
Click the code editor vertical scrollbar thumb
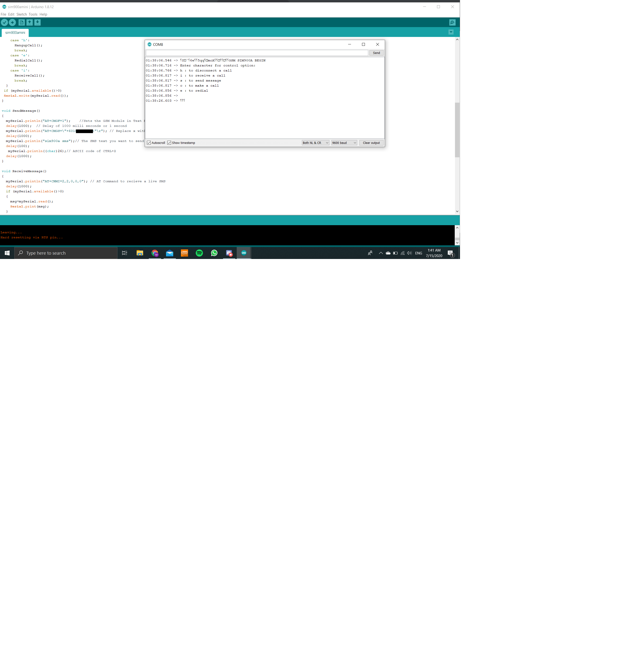(x=457, y=130)
